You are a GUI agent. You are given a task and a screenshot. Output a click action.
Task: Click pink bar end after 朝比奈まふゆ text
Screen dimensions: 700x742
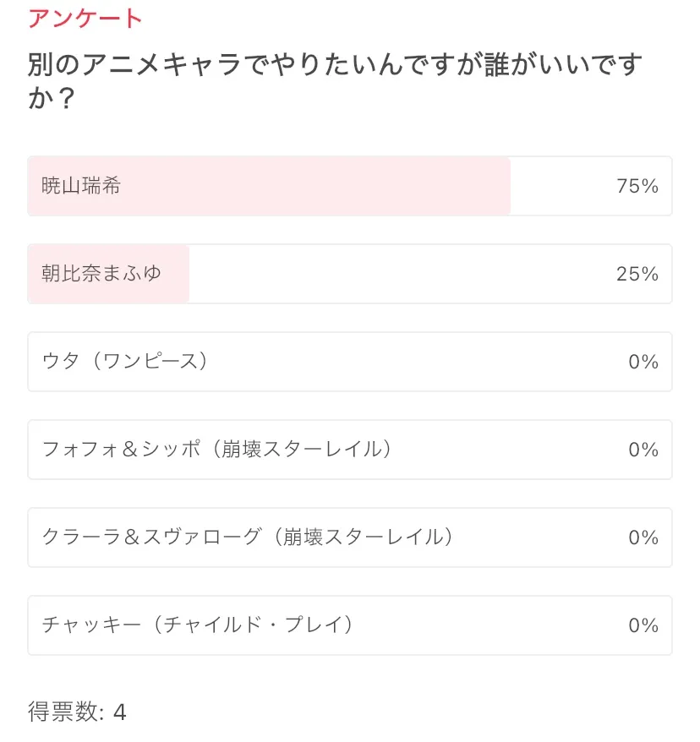point(176,274)
